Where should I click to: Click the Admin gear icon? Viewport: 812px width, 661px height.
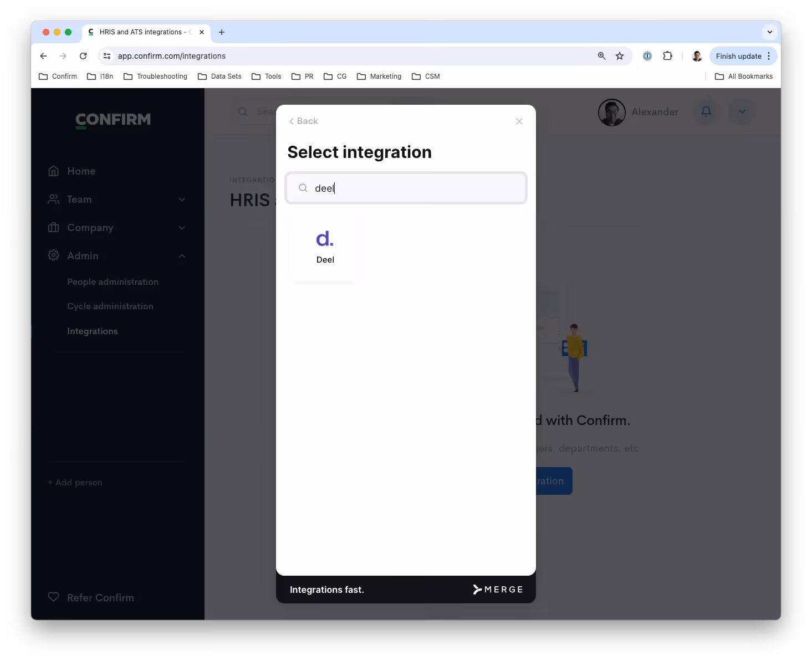pyautogui.click(x=54, y=255)
